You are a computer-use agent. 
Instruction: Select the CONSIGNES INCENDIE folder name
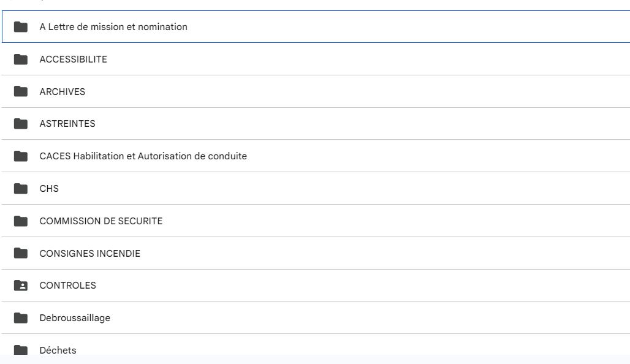tap(90, 254)
